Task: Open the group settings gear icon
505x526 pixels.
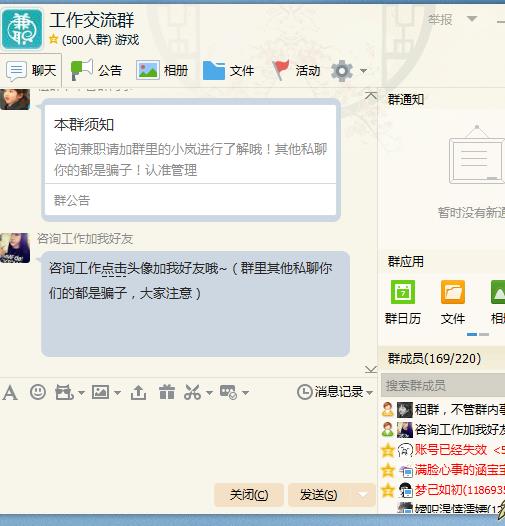Action: pos(342,71)
